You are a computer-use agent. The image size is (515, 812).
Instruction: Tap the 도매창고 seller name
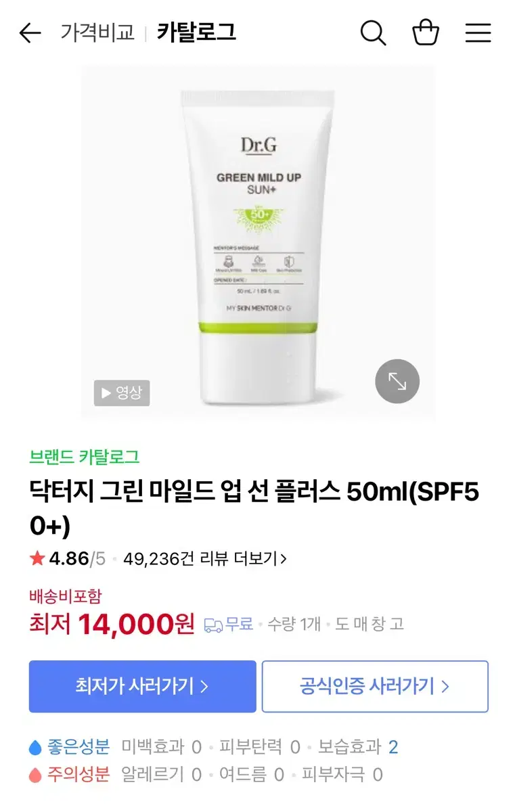370,624
